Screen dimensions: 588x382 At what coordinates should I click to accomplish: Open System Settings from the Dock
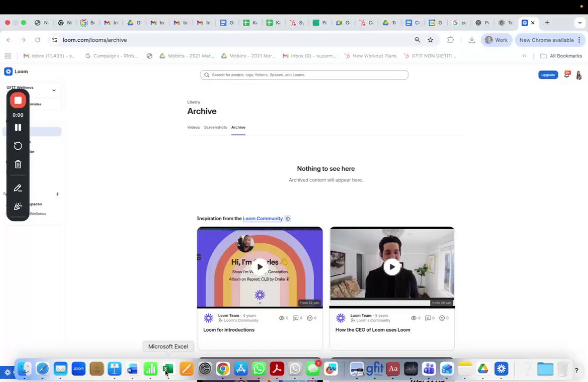205,369
